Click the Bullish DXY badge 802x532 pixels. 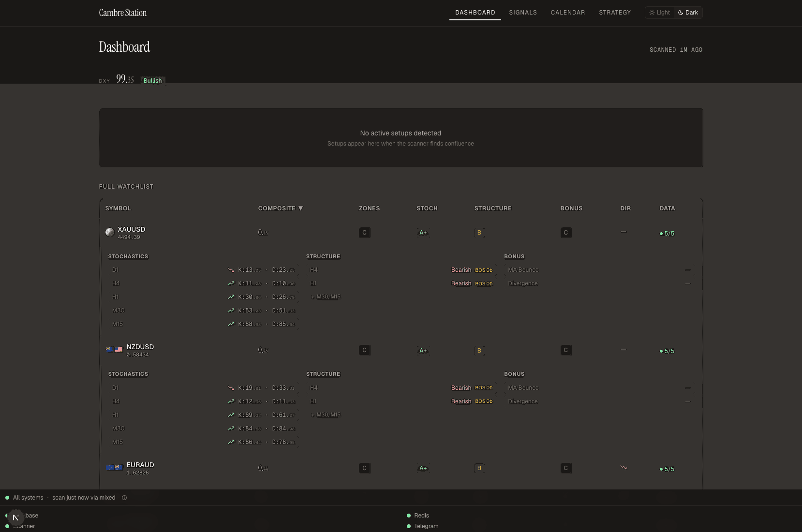tap(153, 81)
